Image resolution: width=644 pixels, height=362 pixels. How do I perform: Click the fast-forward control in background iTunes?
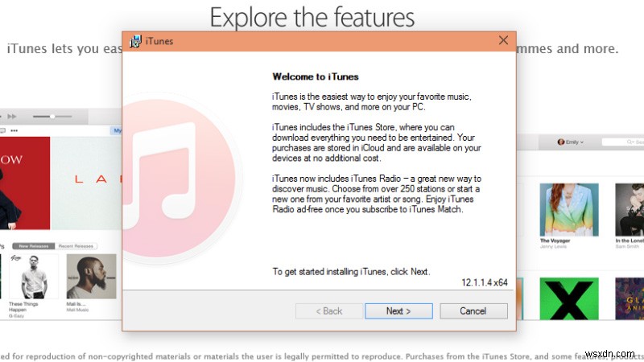[x=12, y=117]
